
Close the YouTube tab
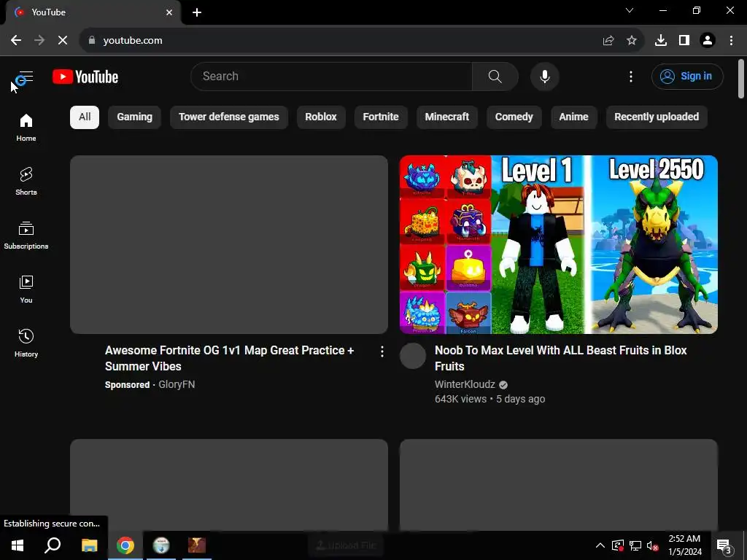click(169, 12)
